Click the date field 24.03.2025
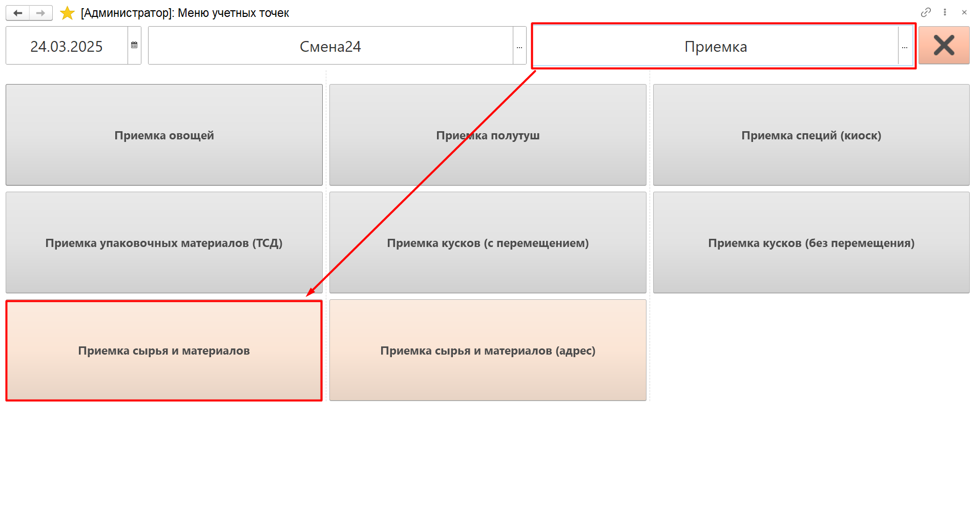 click(67, 46)
